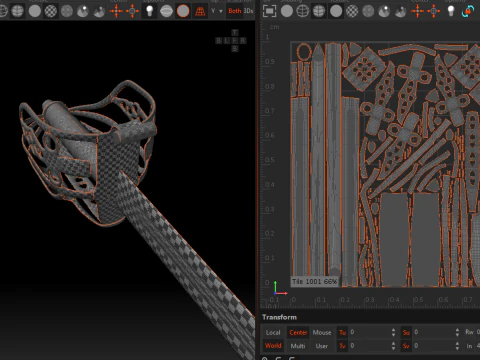This screenshot has height=360, width=480.
Task: Click the Su value input field
Action: (x=433, y=332)
